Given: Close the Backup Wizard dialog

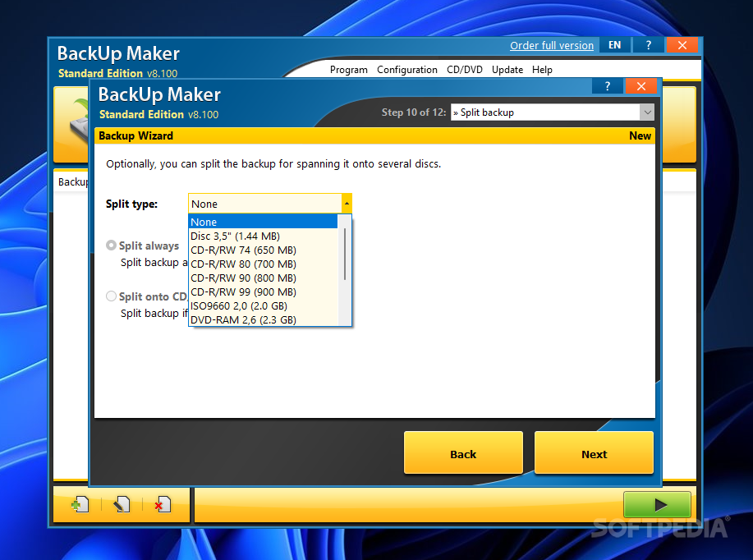Looking at the screenshot, I should (641, 86).
